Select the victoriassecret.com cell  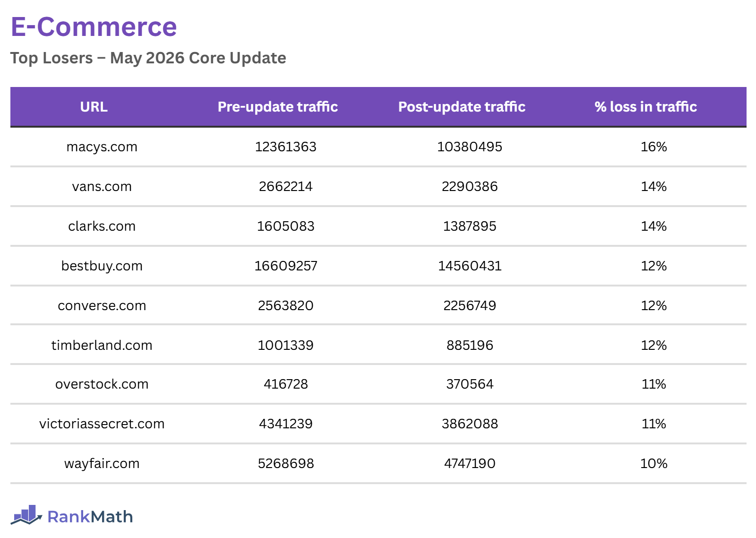pos(102,424)
